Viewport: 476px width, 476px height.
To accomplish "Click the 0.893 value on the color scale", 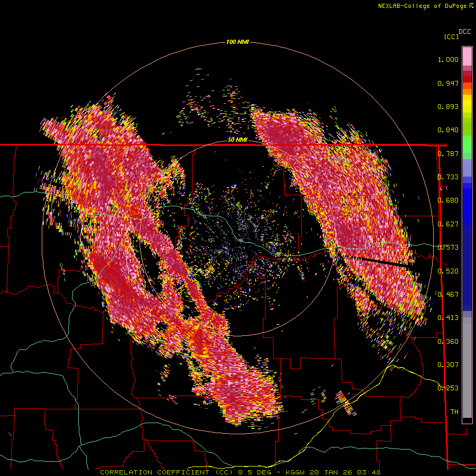I will pyautogui.click(x=448, y=106).
